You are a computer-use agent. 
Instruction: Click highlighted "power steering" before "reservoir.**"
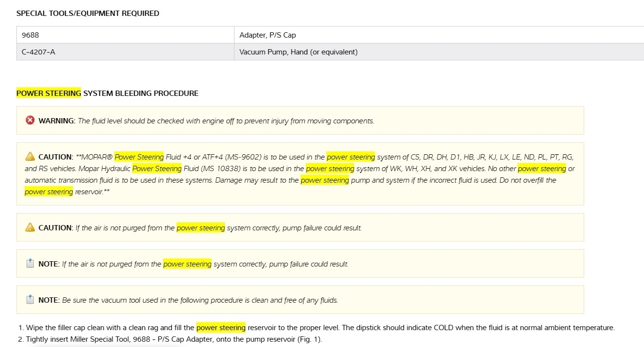[49, 192]
